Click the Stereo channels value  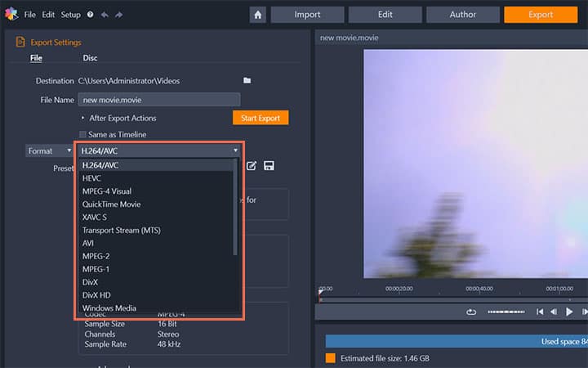coord(168,334)
